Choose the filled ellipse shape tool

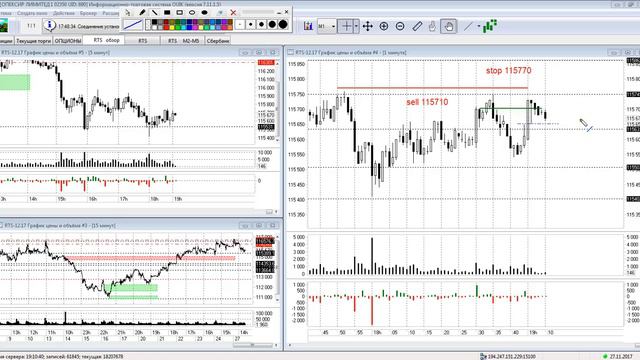(204, 13)
